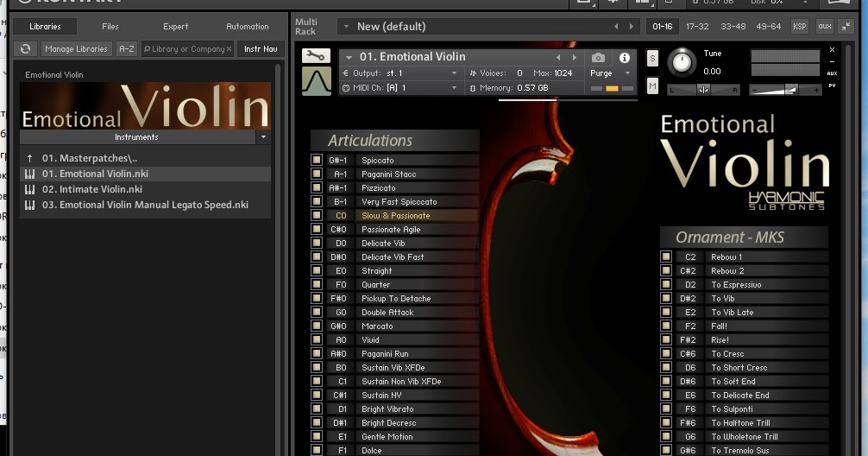Open the Output st. 1 dropdown
The width and height of the screenshot is (868, 456).
click(455, 73)
